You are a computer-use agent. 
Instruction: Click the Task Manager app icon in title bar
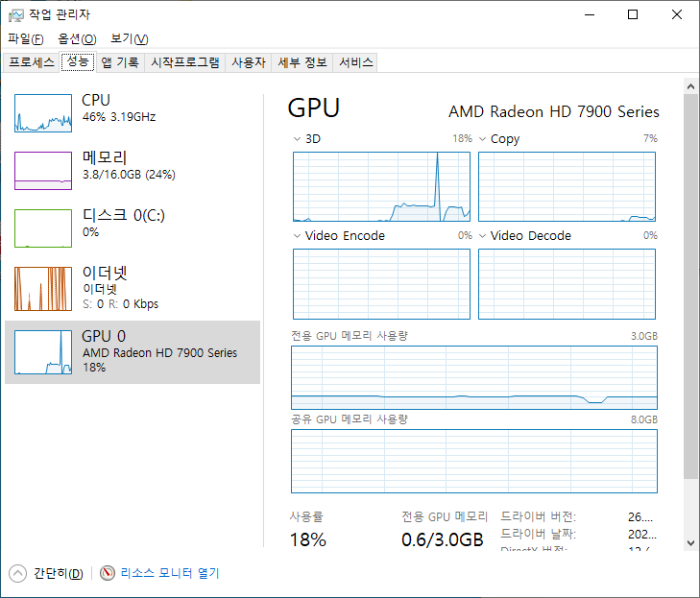(x=16, y=15)
